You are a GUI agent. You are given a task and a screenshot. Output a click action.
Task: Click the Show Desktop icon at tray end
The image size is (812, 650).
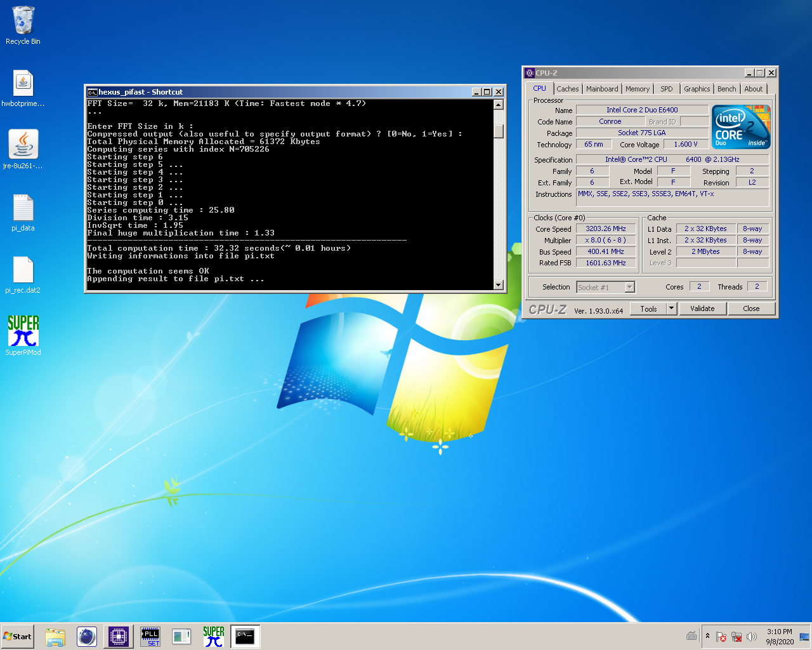click(804, 637)
